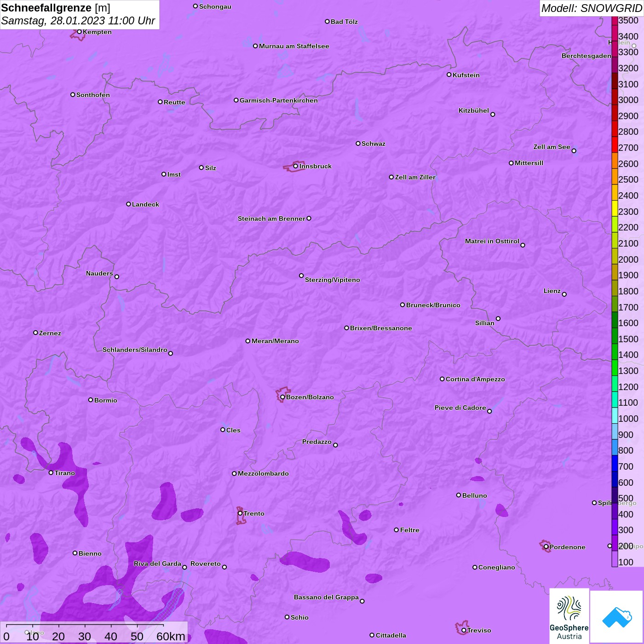Click the blue cloud logo icon
The image size is (644, 644).
616,617
